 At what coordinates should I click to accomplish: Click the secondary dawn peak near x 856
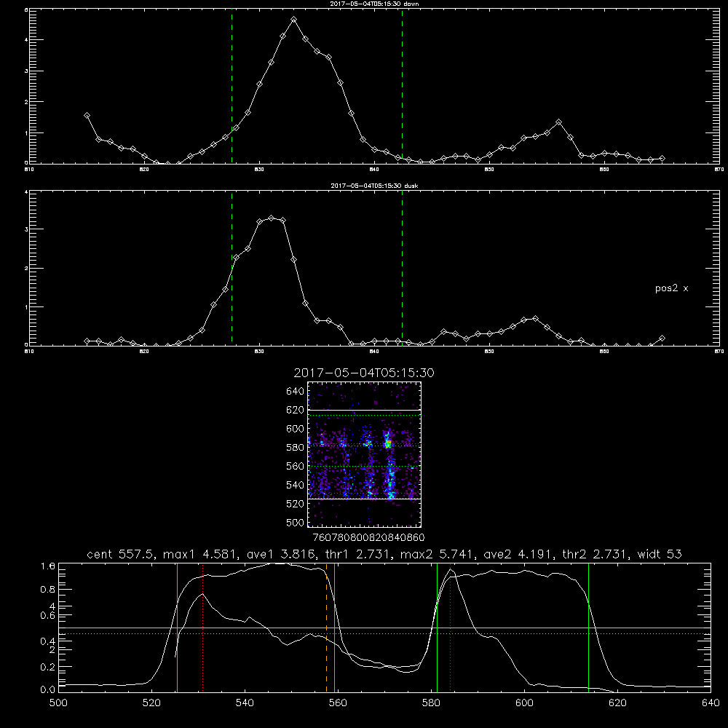point(559,122)
